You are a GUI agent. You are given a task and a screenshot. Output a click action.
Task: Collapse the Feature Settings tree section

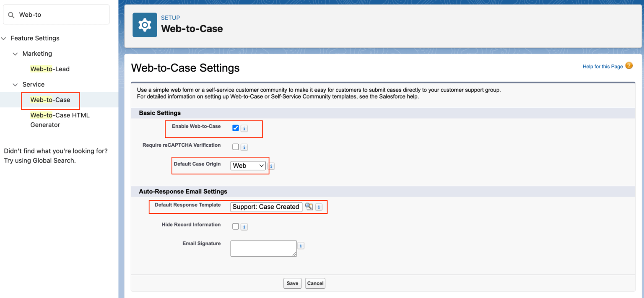[x=3, y=38]
